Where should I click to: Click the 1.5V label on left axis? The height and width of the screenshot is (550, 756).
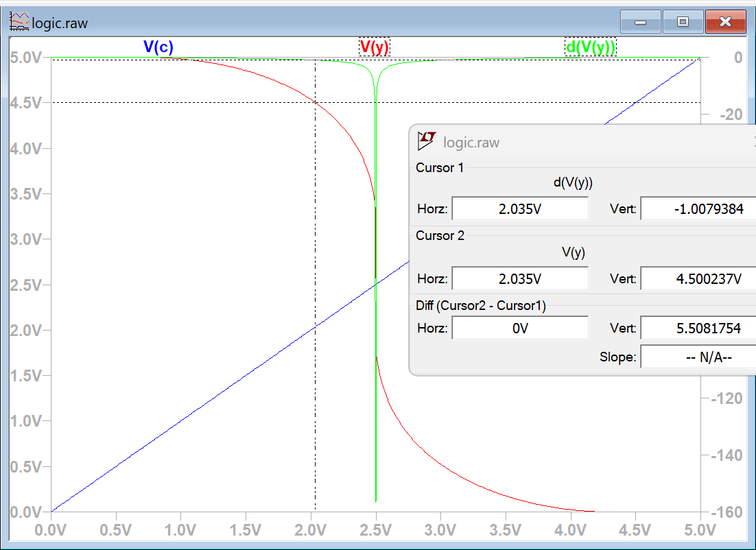click(x=25, y=376)
